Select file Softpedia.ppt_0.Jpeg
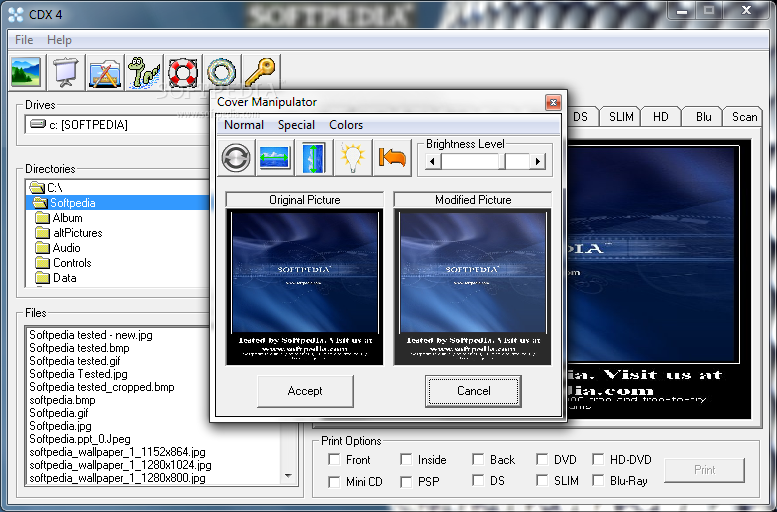 point(80,439)
